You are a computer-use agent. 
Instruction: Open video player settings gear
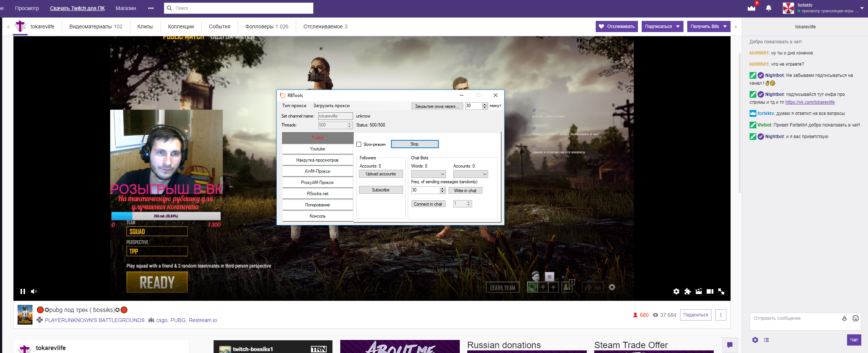click(x=676, y=291)
